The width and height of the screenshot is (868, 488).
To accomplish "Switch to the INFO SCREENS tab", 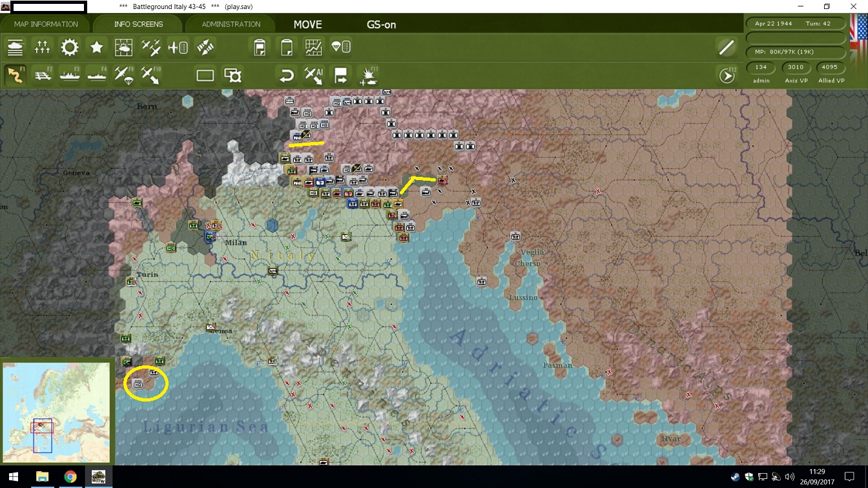I will (138, 24).
